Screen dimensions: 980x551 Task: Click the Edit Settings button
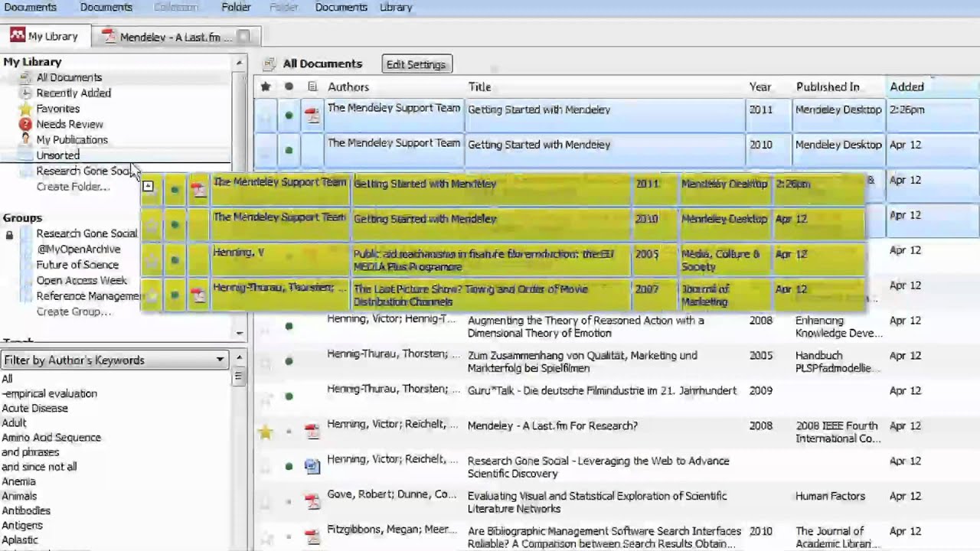click(416, 64)
